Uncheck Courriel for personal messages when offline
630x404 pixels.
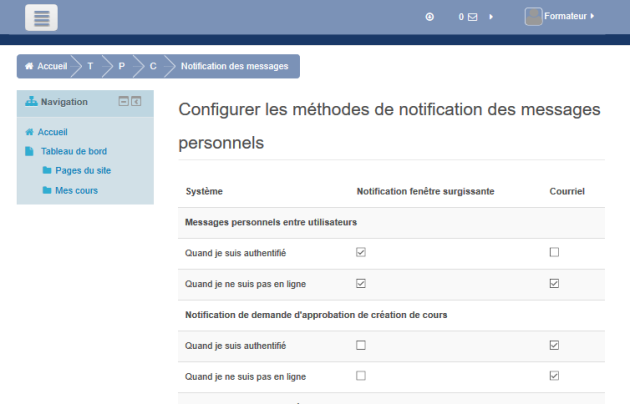point(554,284)
